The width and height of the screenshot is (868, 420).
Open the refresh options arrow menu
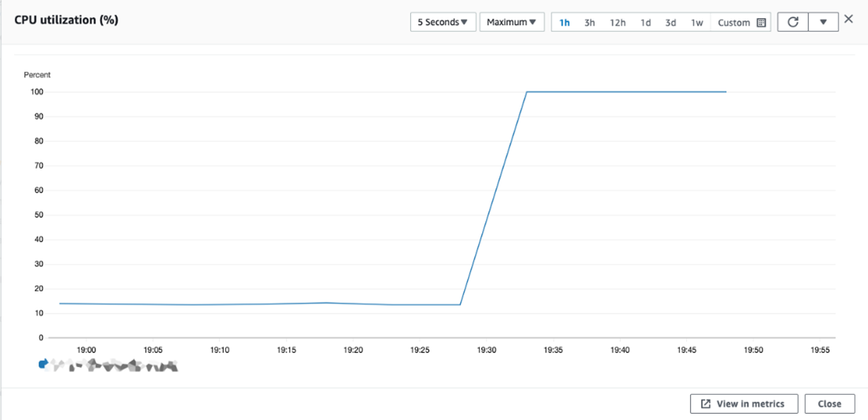point(823,22)
